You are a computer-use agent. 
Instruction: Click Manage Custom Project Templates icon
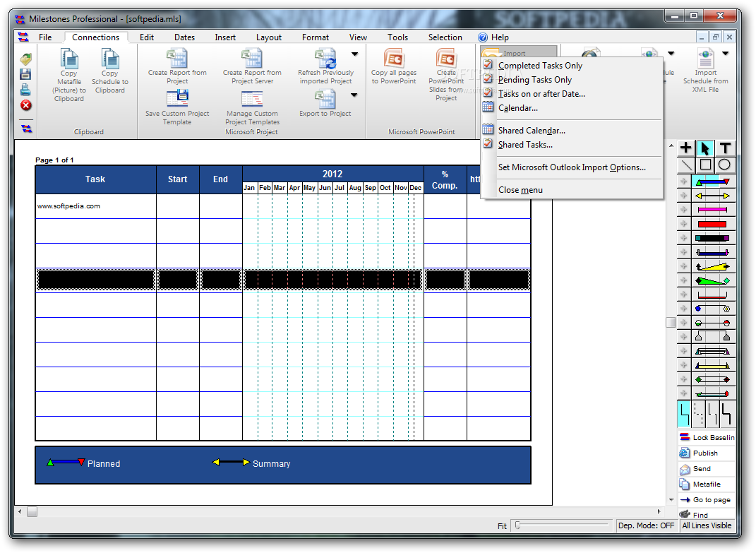coord(252,98)
